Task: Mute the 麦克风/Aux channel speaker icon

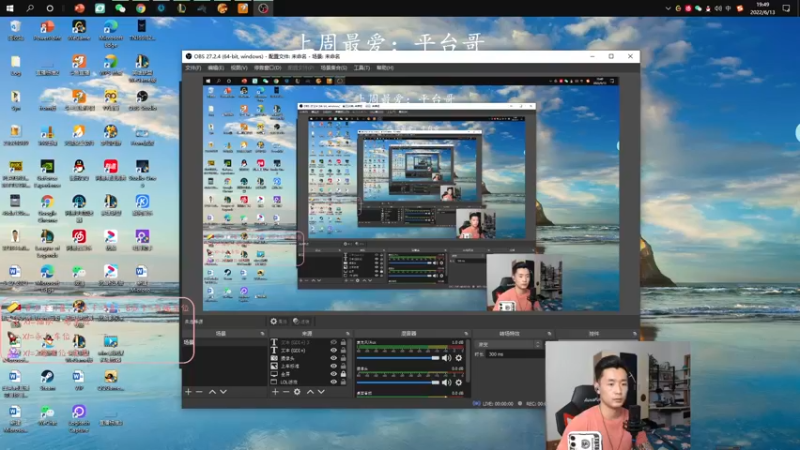Action: click(446, 358)
